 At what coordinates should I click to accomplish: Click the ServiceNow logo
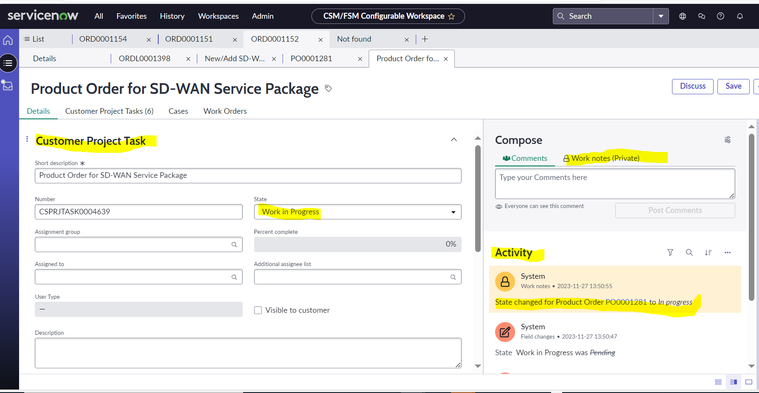pyautogui.click(x=43, y=15)
